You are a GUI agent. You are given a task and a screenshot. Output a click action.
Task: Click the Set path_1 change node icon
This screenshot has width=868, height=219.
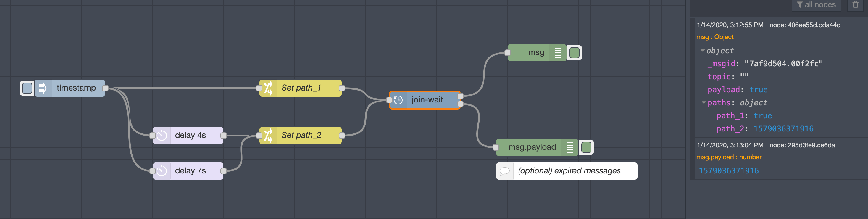(x=268, y=88)
